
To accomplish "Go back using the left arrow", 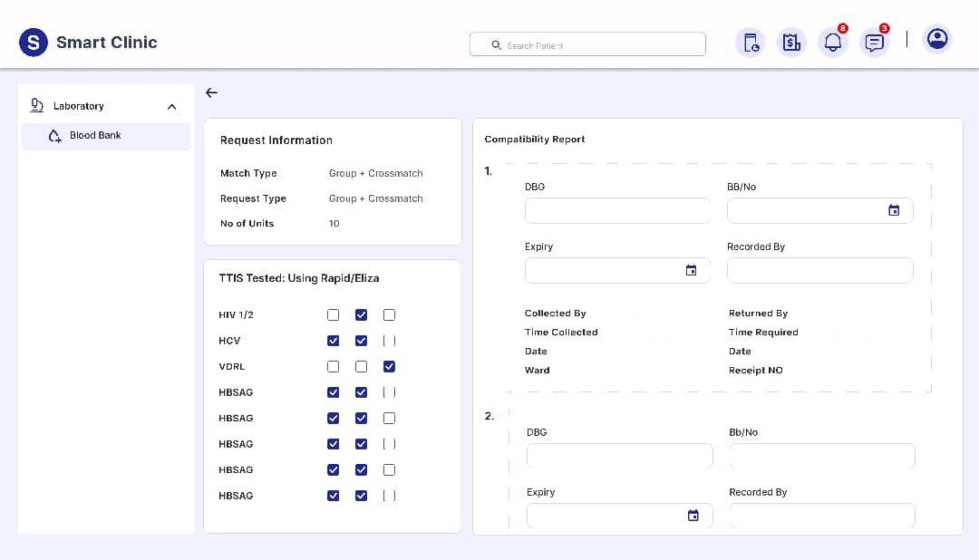I will pos(211,92).
